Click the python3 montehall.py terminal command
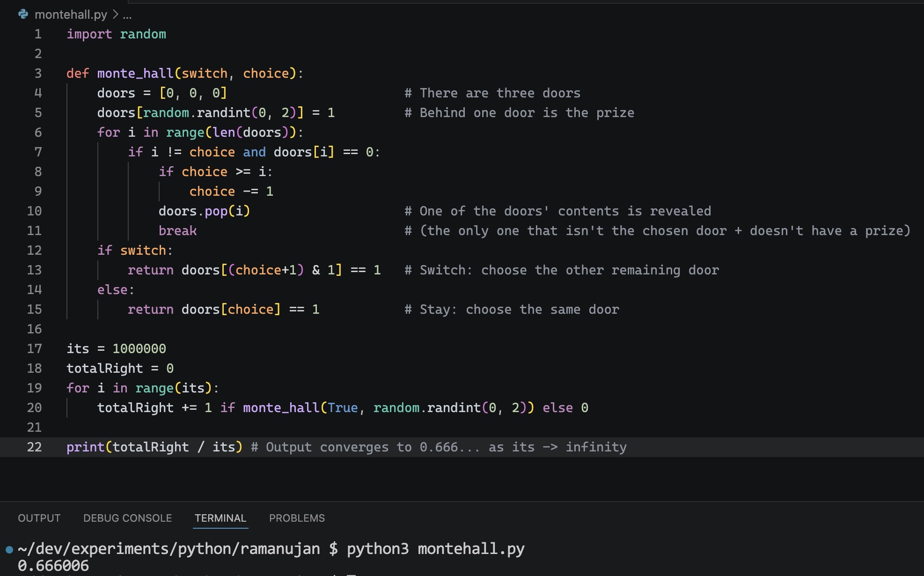This screenshot has height=576, width=924. click(x=435, y=548)
